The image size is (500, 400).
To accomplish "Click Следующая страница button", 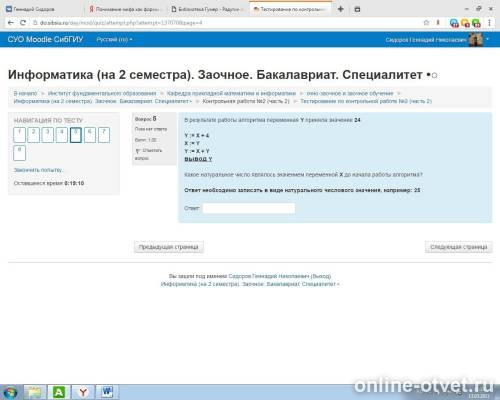I will coord(459,247).
